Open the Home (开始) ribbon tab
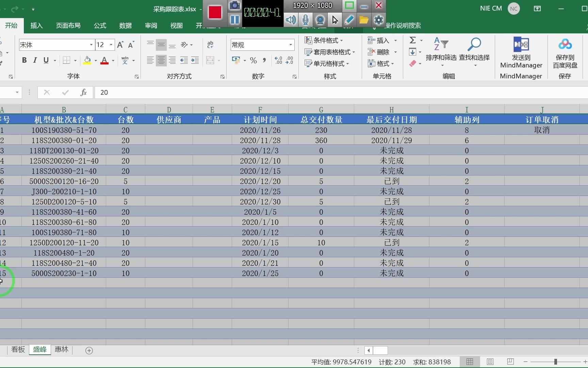588x368 pixels. [11, 25]
